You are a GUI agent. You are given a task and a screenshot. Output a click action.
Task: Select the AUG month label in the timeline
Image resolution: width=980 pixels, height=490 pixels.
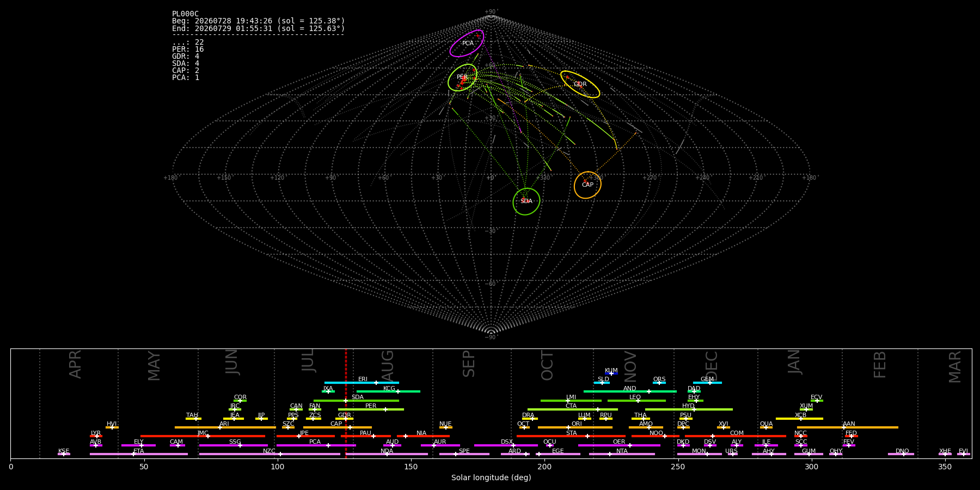click(387, 365)
